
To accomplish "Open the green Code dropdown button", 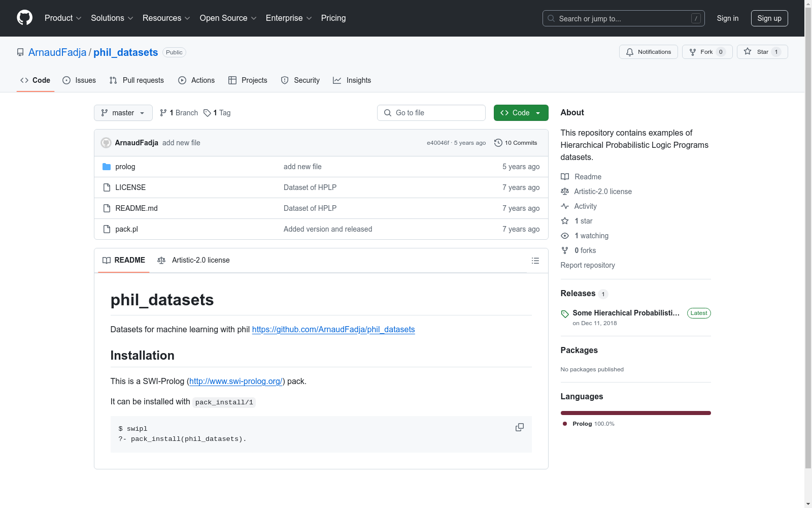I will [x=521, y=113].
